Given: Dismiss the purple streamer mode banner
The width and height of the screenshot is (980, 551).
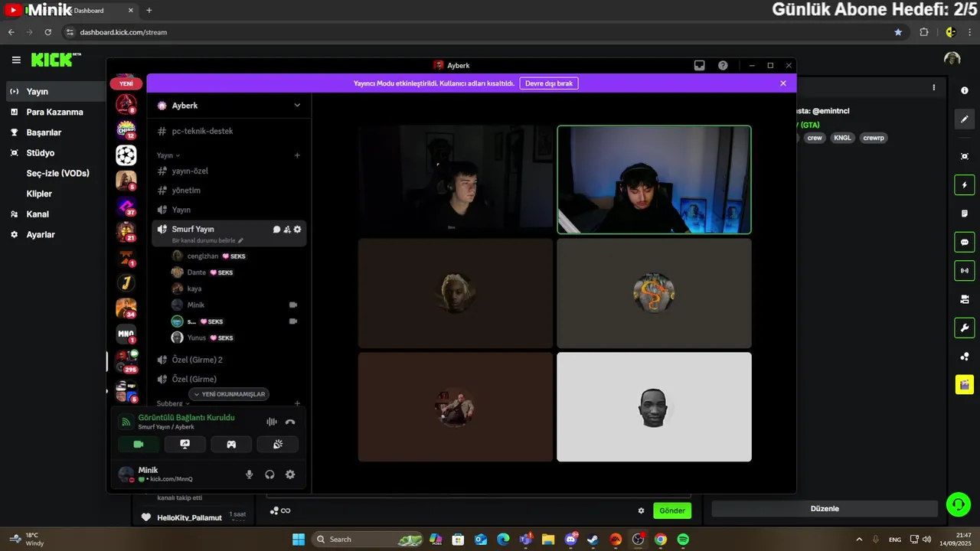Looking at the screenshot, I should point(783,83).
